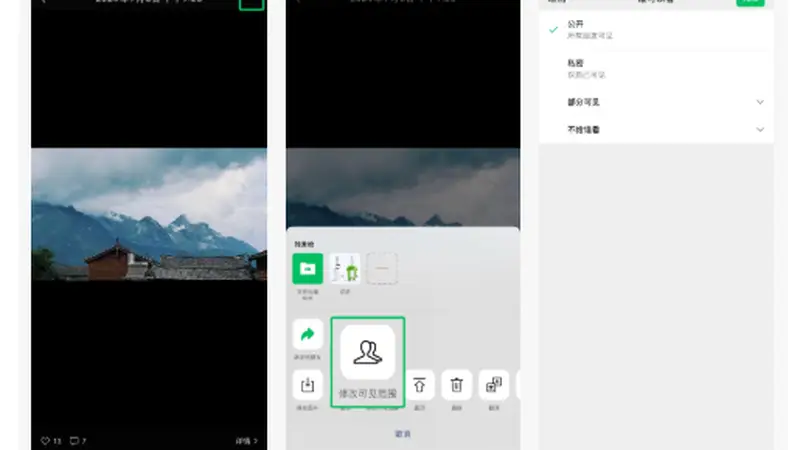Screen dimensions: 800x450
Task: Select the 公开 public option
Action: [x=656, y=30]
